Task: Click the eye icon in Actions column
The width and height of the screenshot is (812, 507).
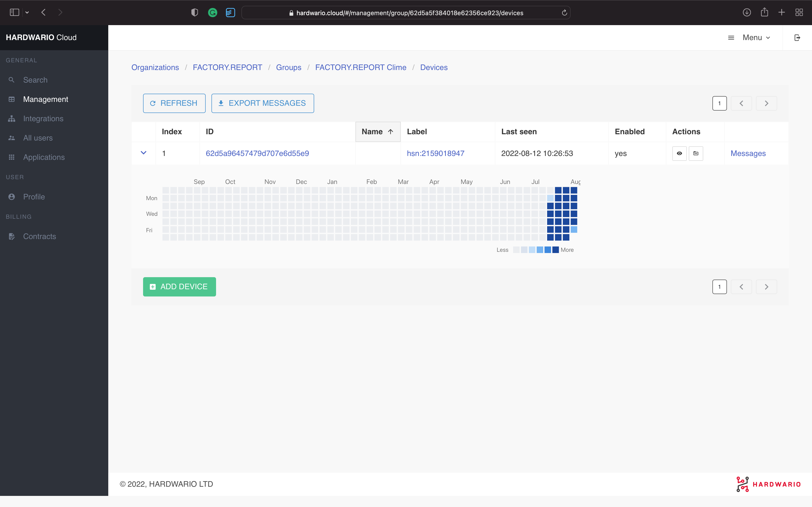Action: pyautogui.click(x=679, y=153)
